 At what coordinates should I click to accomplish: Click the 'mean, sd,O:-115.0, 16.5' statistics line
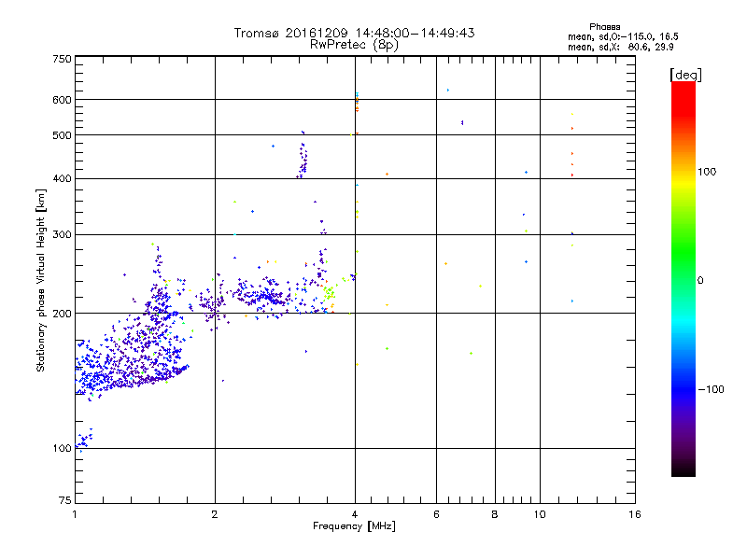click(x=623, y=36)
